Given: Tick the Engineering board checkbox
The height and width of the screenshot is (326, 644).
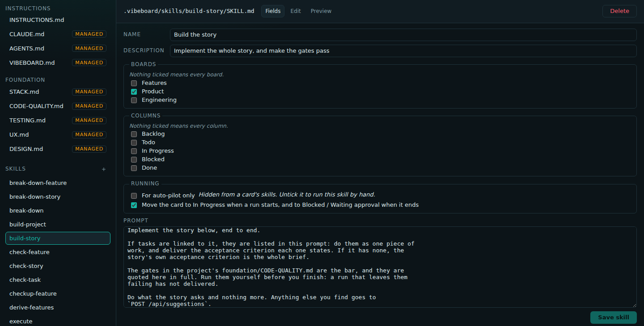Looking at the screenshot, I should point(134,100).
